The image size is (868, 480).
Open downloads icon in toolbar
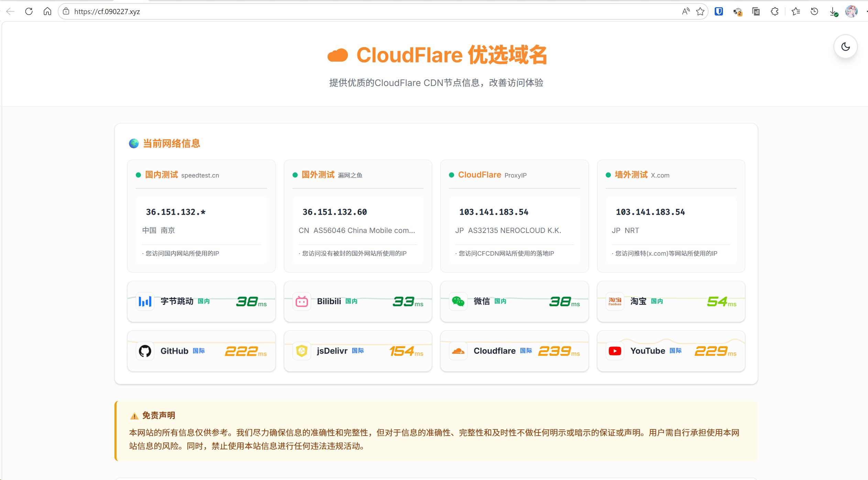(x=833, y=12)
